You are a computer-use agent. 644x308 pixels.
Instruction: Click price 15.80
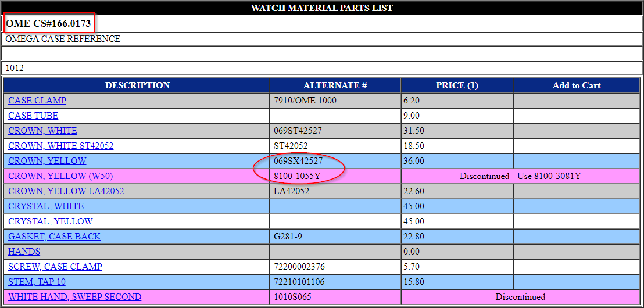pyautogui.click(x=414, y=282)
